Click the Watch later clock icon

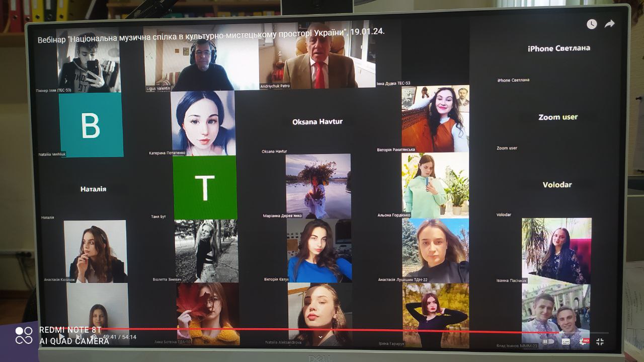592,24
